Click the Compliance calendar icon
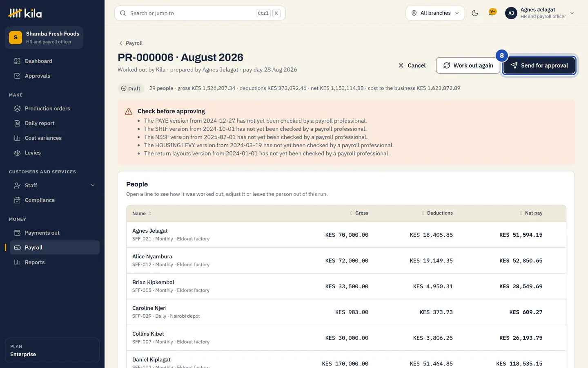Viewport: 588px width, 368px height. click(x=17, y=200)
